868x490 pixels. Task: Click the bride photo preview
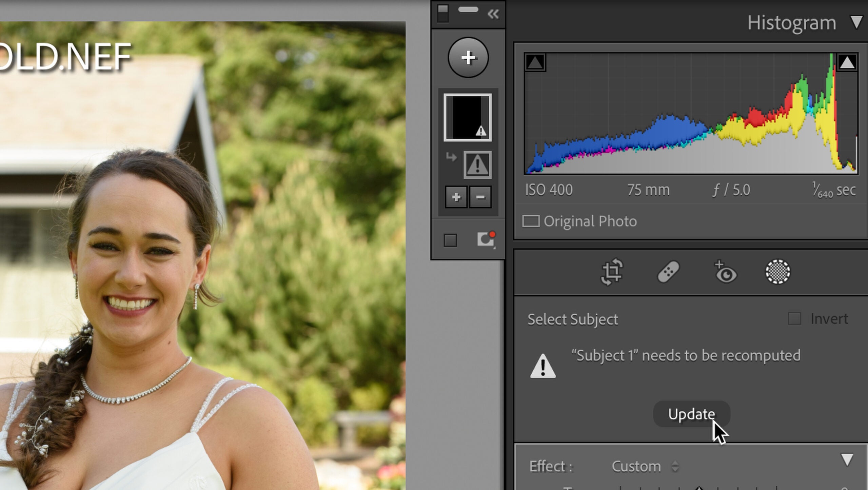pos(203,256)
